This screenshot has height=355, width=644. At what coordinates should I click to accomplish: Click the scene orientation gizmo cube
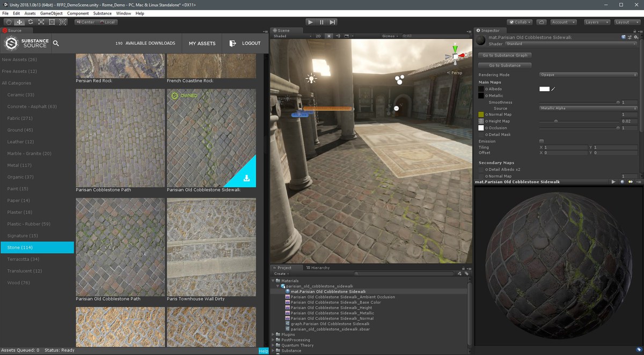[455, 56]
